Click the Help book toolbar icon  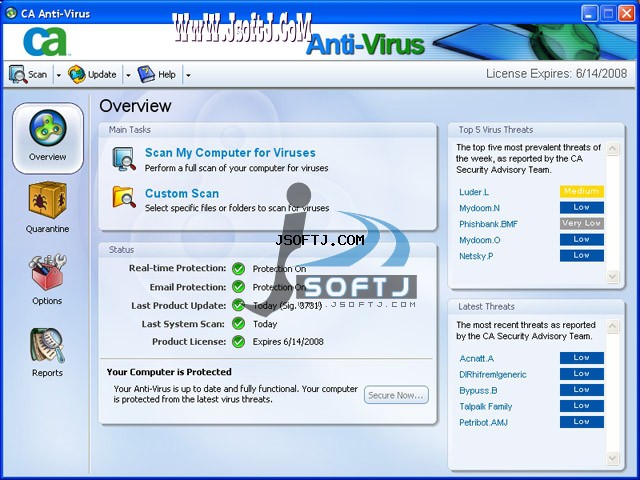tap(146, 74)
